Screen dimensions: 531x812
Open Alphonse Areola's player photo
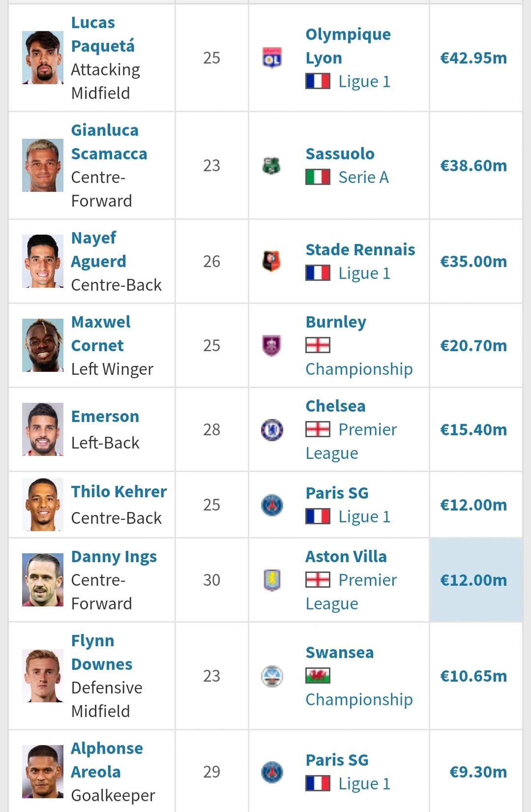pyautogui.click(x=43, y=772)
